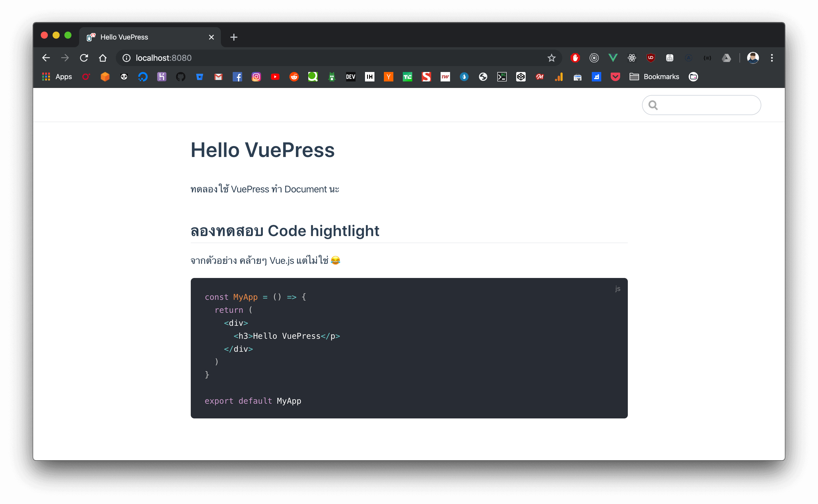Open the Instagram bookmark

pos(256,77)
